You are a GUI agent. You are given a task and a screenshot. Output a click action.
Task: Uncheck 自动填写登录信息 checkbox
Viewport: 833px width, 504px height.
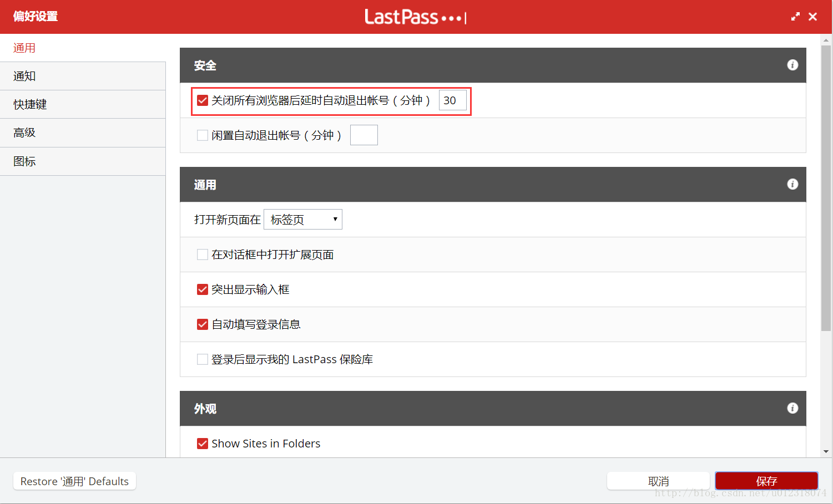pos(203,324)
